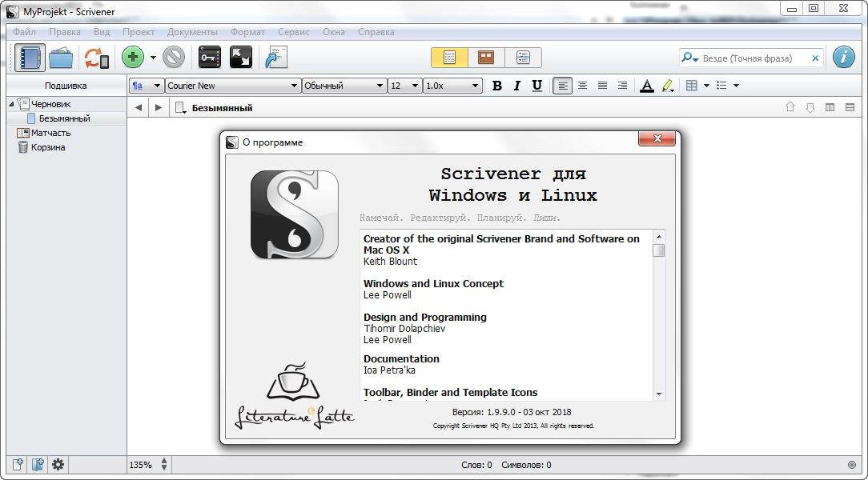The width and height of the screenshot is (868, 480).
Task: Add new document green plus button
Action: pos(133,58)
